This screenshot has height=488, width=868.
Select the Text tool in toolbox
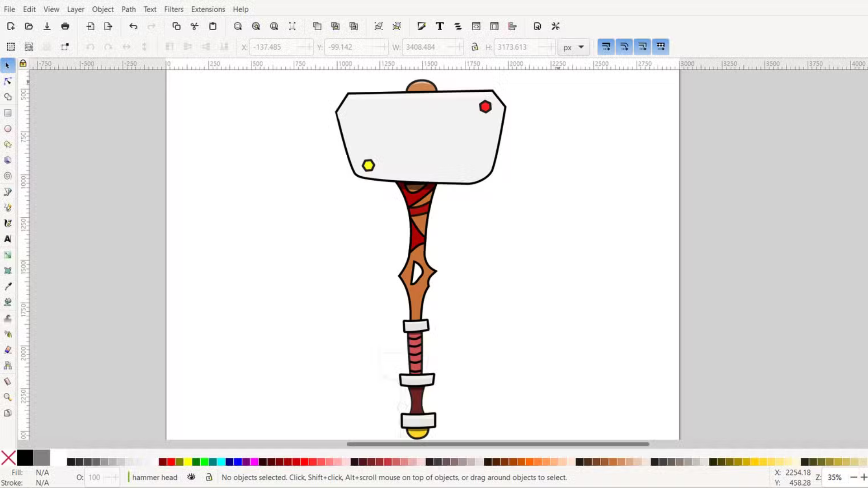pos(8,239)
